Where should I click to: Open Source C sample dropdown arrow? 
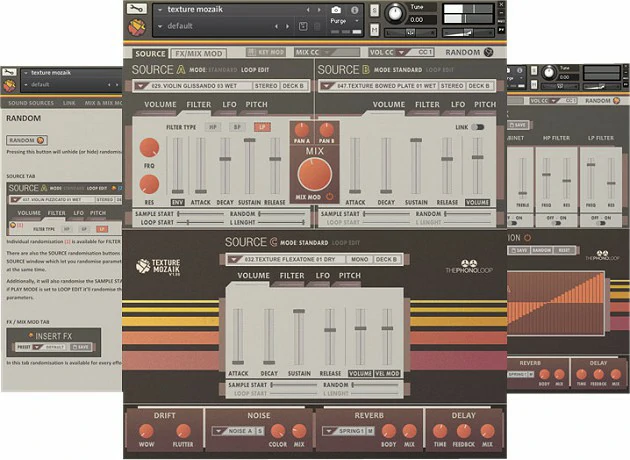[234, 260]
